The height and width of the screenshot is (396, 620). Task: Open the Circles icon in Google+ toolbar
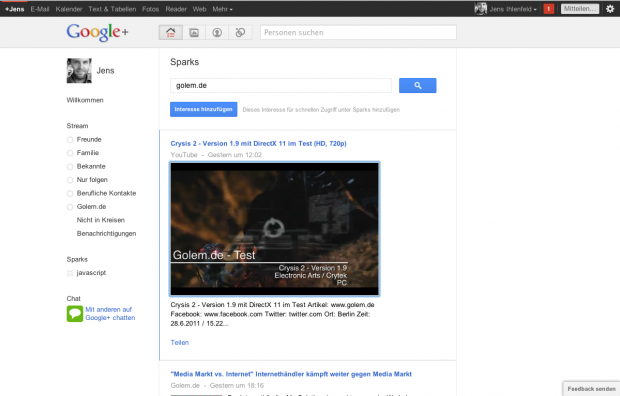(x=240, y=32)
